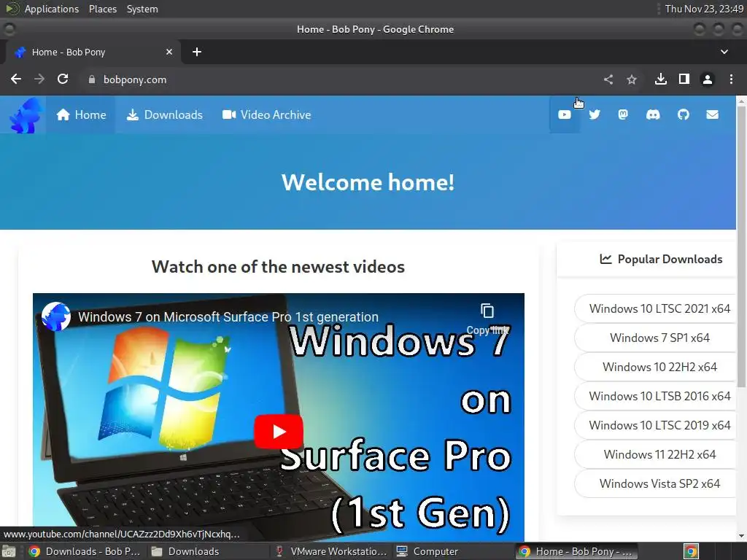
Task: Select the Home - Bob Pony browser tab
Action: point(93,52)
